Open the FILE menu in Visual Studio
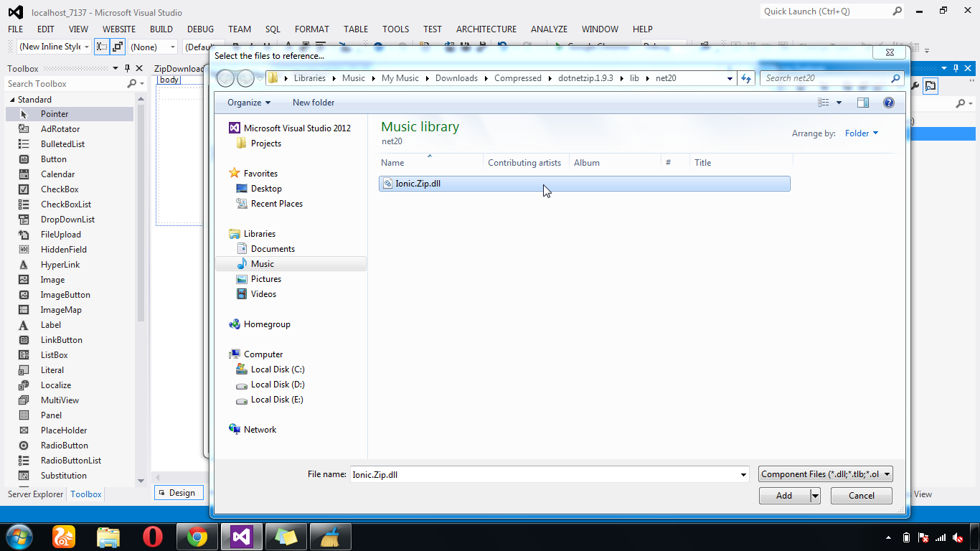This screenshot has width=980, height=551. coord(15,29)
